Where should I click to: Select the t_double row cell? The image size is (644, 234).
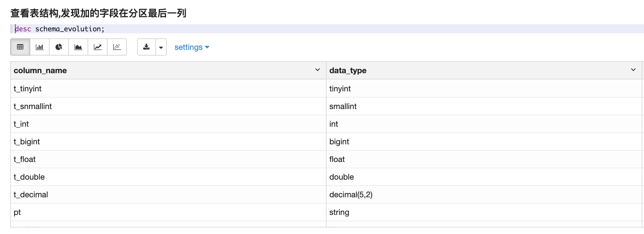pos(29,177)
